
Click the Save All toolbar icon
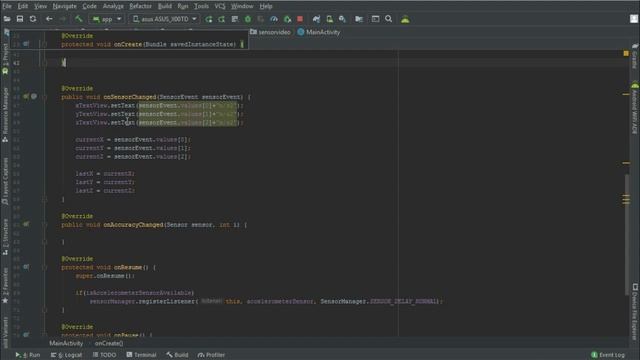[20, 19]
